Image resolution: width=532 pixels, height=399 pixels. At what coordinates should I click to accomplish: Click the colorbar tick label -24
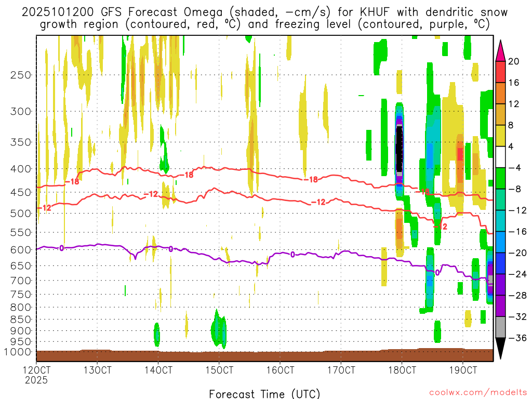click(x=517, y=274)
